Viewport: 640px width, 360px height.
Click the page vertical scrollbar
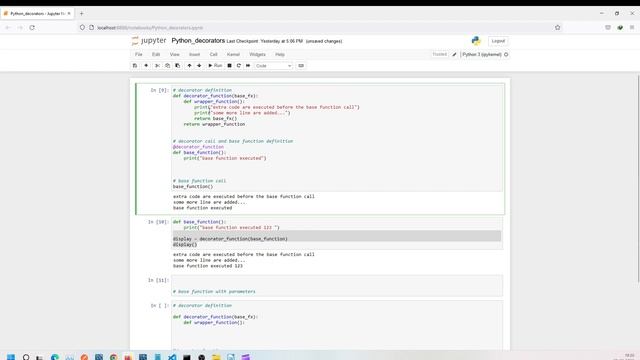(638, 178)
